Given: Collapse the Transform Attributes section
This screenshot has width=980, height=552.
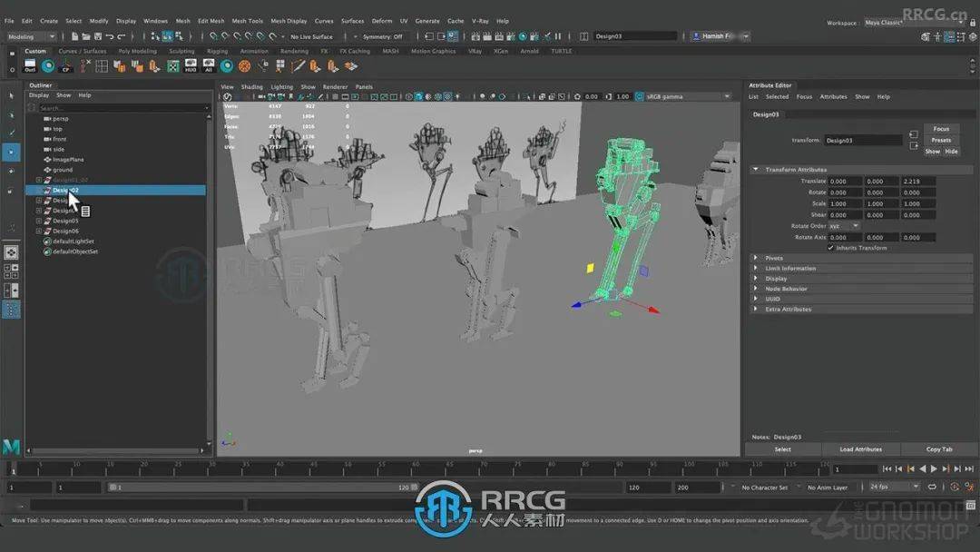Looking at the screenshot, I should pyautogui.click(x=756, y=170).
